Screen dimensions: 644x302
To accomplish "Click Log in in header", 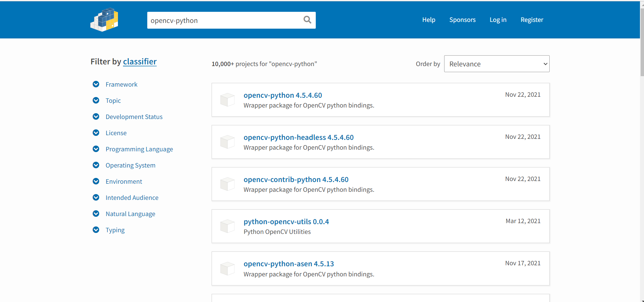I will pos(498,20).
